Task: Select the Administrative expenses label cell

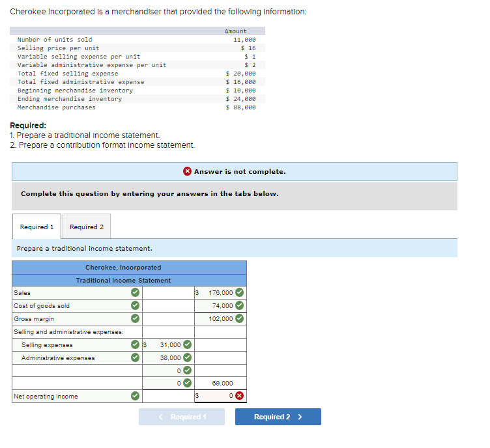Action: pos(77,357)
